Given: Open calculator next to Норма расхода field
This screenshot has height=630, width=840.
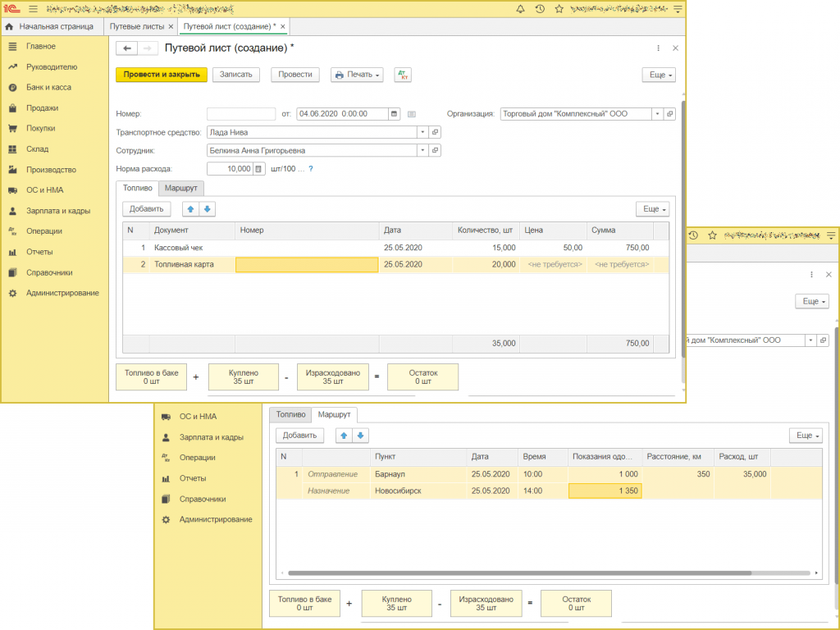Looking at the screenshot, I should point(259,169).
